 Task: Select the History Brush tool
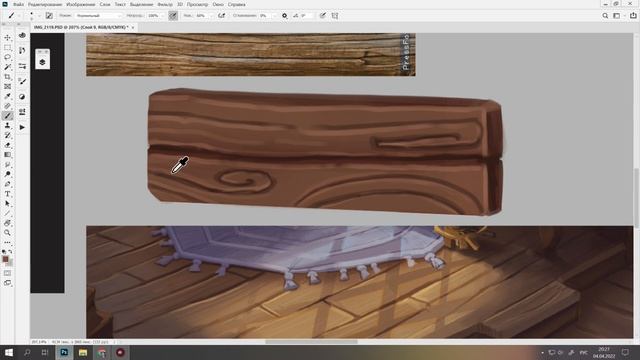tap(7, 136)
